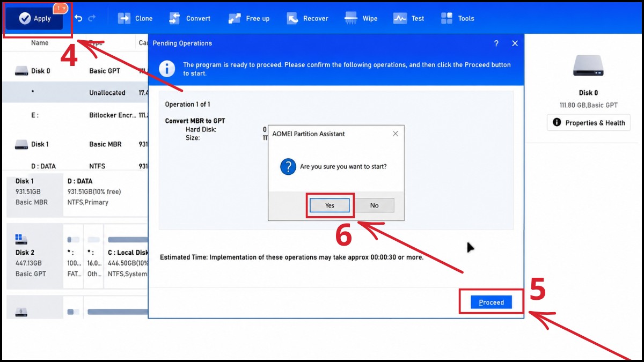Click the Convert icon in toolbar
This screenshot has width=644, height=362.
tap(174, 18)
